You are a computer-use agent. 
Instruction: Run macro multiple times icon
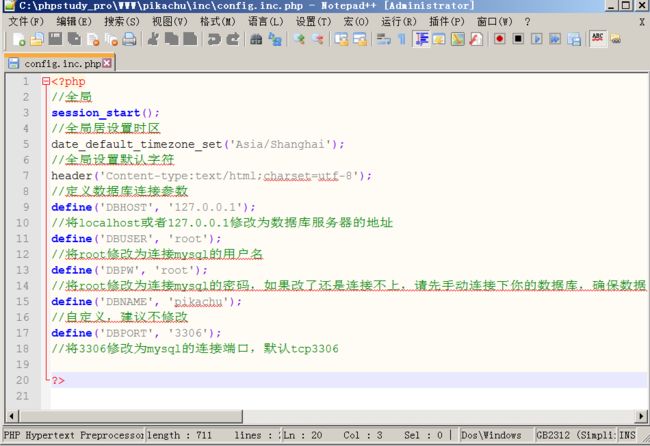pyautogui.click(x=555, y=39)
